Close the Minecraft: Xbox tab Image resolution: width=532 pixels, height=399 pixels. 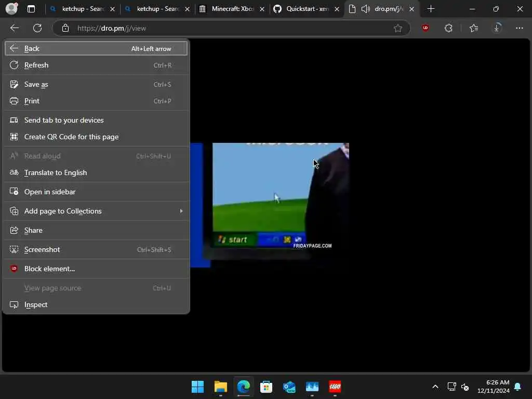pyautogui.click(x=262, y=9)
